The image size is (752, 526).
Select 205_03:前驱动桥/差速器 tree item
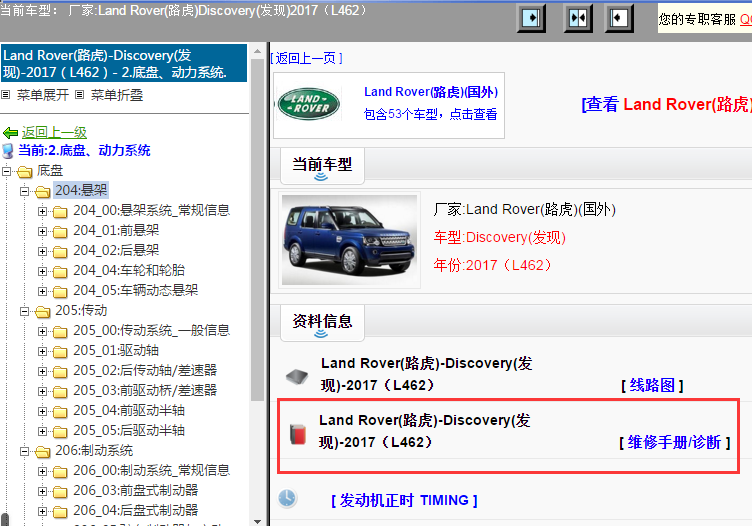coord(145,391)
